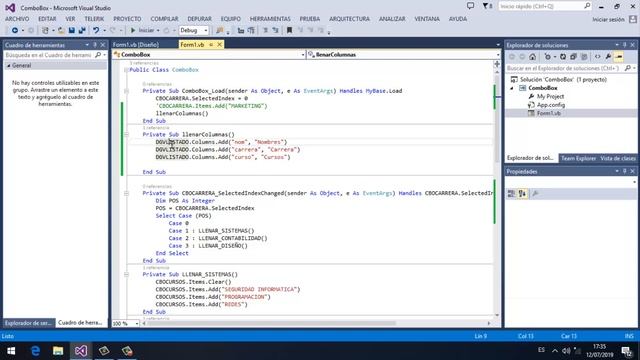This screenshot has height=360, width=640.
Task: Collapse the ComboBox project node
Action: 512,88
